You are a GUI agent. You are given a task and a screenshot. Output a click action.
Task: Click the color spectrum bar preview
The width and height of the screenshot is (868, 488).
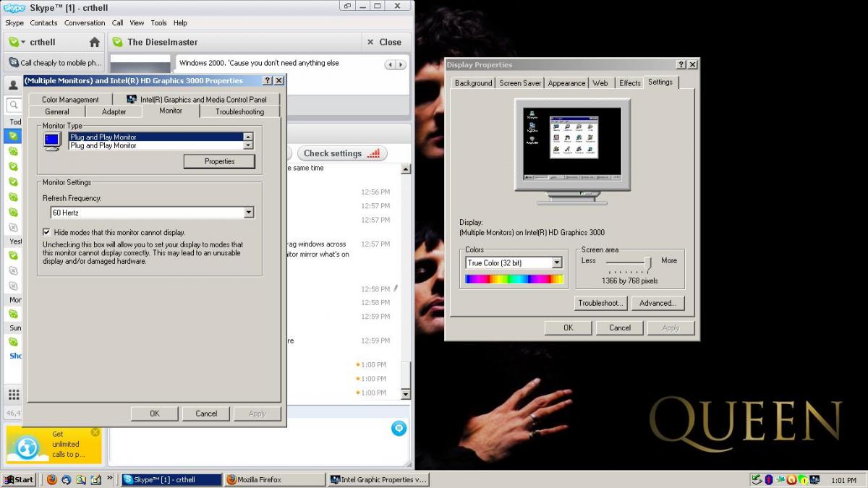tap(514, 278)
